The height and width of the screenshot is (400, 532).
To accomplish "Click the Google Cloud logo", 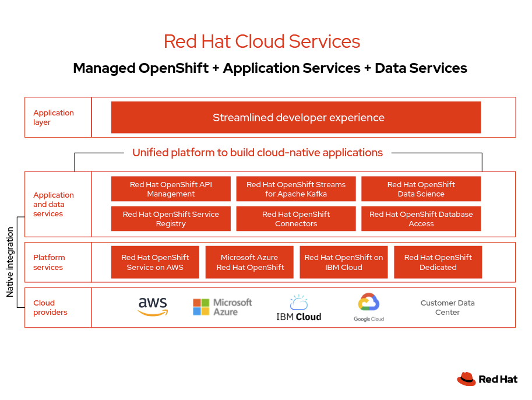I will 369,307.
